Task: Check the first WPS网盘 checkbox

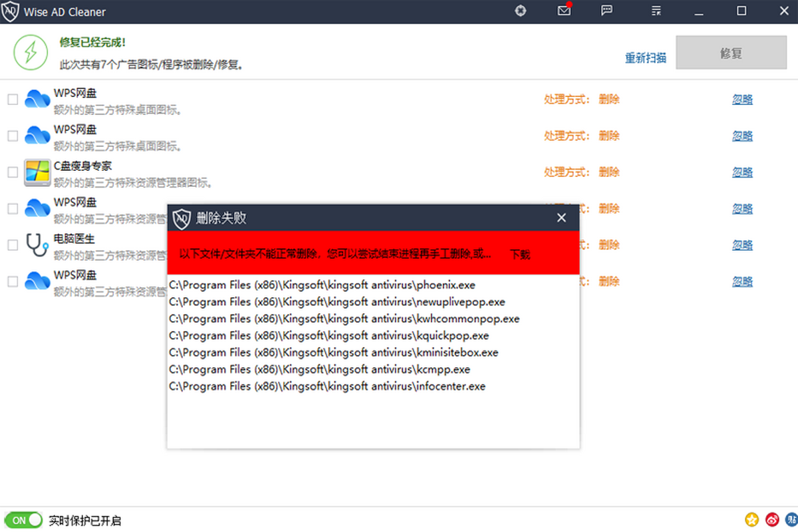Action: tap(13, 100)
